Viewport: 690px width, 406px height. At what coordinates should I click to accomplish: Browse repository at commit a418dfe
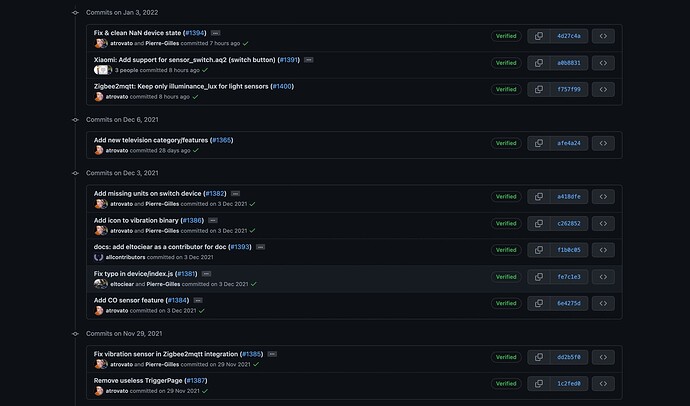coord(603,197)
